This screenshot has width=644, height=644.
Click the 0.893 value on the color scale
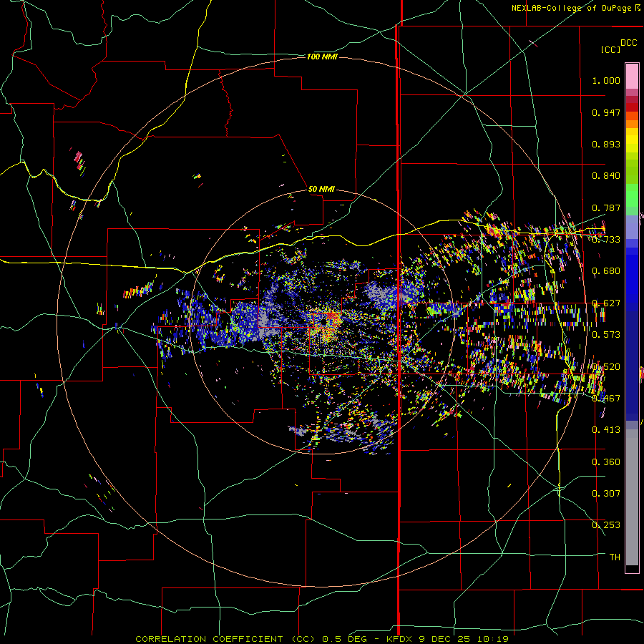pos(606,144)
